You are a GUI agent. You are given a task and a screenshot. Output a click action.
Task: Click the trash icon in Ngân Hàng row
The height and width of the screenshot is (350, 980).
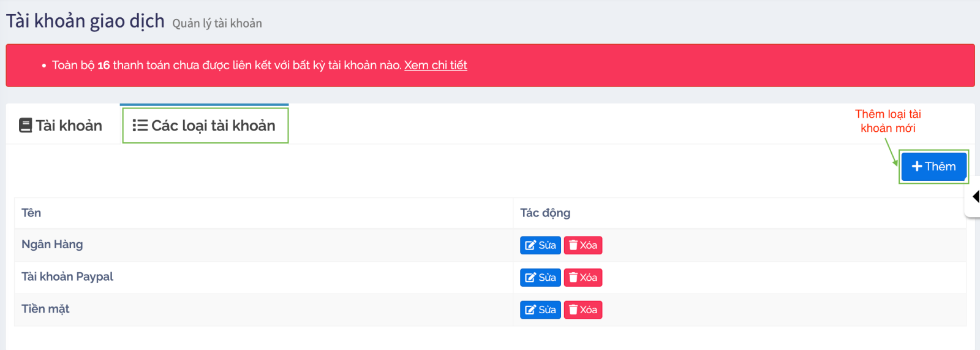pos(573,245)
